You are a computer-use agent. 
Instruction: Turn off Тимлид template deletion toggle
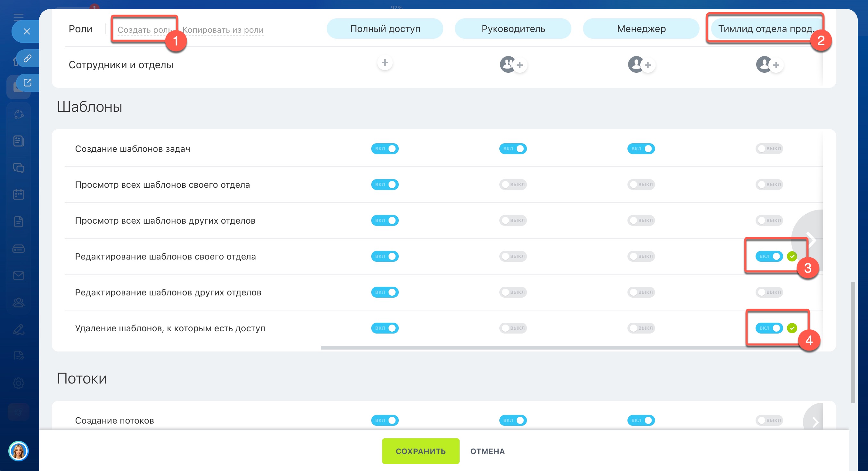(769, 328)
